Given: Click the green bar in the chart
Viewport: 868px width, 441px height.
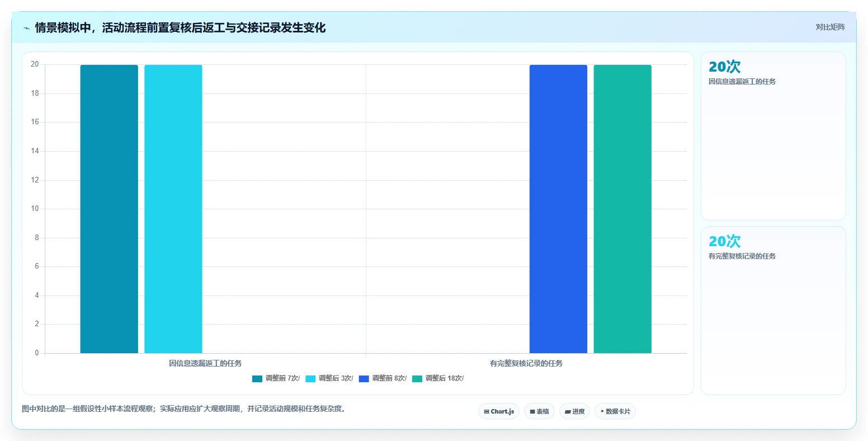Looking at the screenshot, I should point(622,209).
